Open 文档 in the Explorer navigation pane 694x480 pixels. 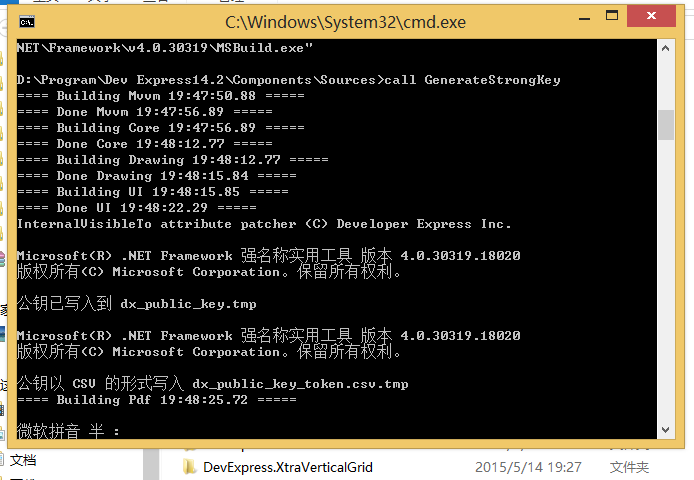(x=23, y=461)
